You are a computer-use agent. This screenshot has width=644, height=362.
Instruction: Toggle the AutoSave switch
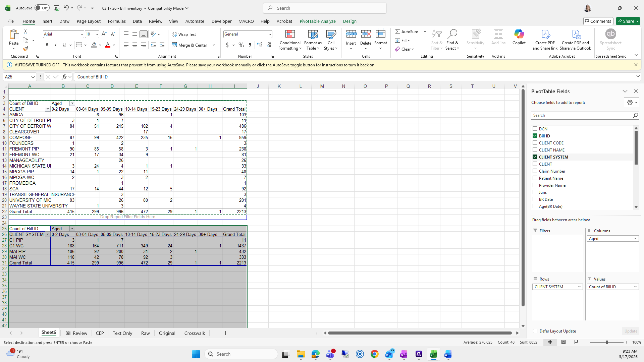[x=42, y=8]
